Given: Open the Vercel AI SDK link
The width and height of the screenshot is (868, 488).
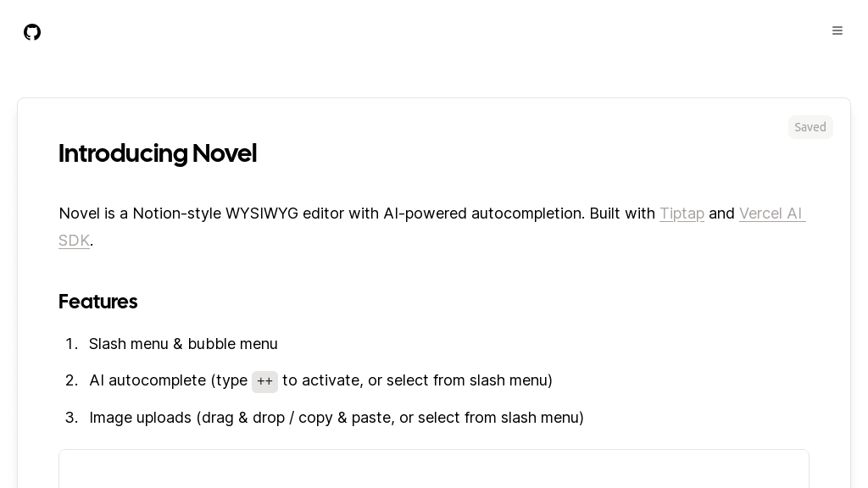Looking at the screenshot, I should click(771, 213).
